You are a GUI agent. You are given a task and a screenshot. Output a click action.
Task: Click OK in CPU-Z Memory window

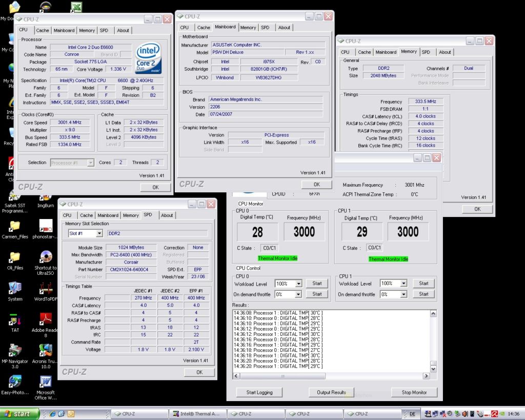(x=477, y=209)
